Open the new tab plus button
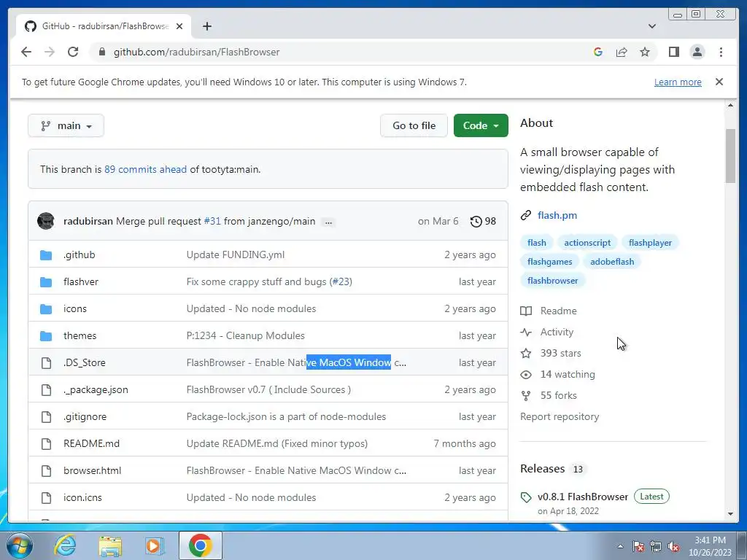 coord(206,26)
